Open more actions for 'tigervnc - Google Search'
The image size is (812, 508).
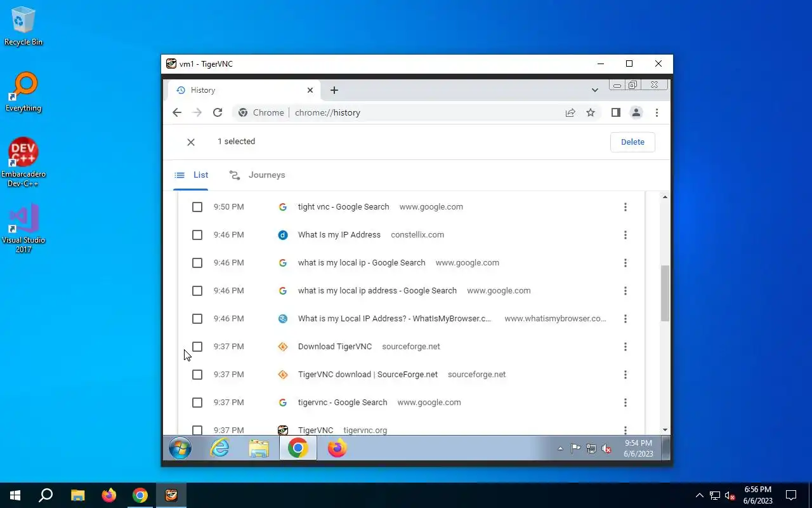click(625, 403)
